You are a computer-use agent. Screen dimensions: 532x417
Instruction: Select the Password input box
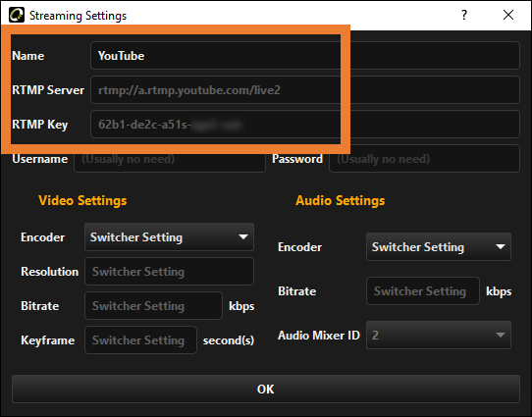[424, 159]
